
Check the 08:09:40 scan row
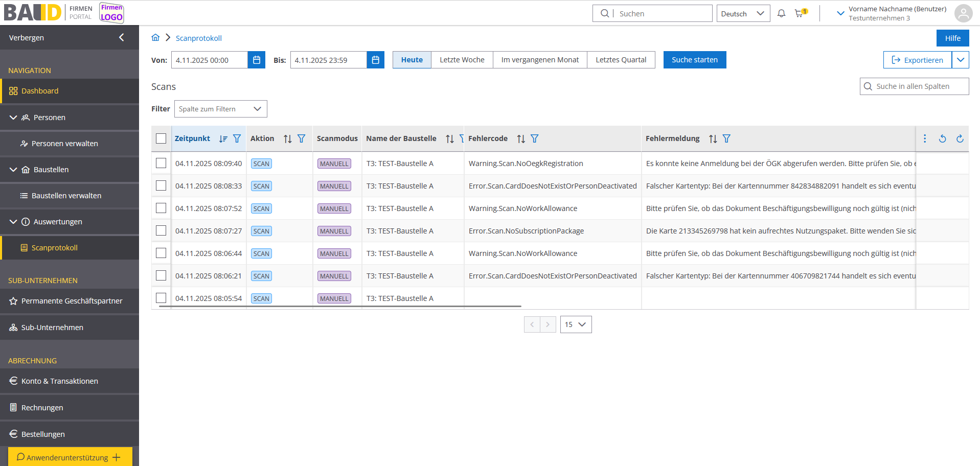click(161, 164)
